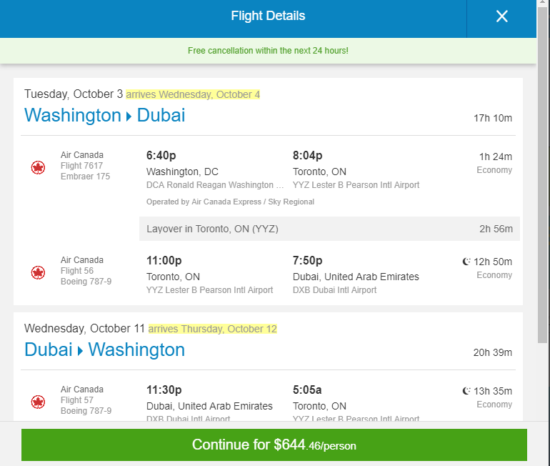Click the arrives Wednesday, October 4 highlight
550x466 pixels.
click(x=193, y=94)
